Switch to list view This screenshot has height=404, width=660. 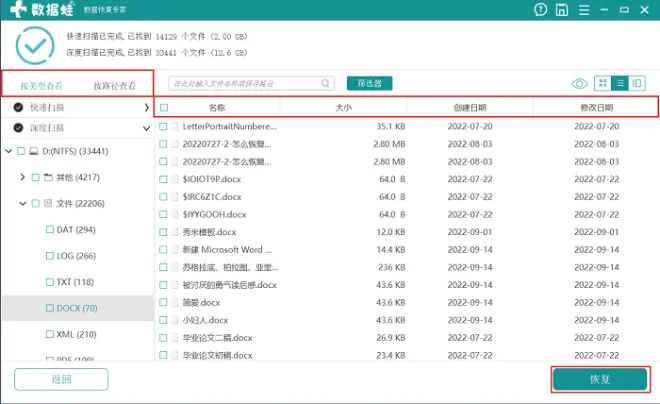[620, 83]
